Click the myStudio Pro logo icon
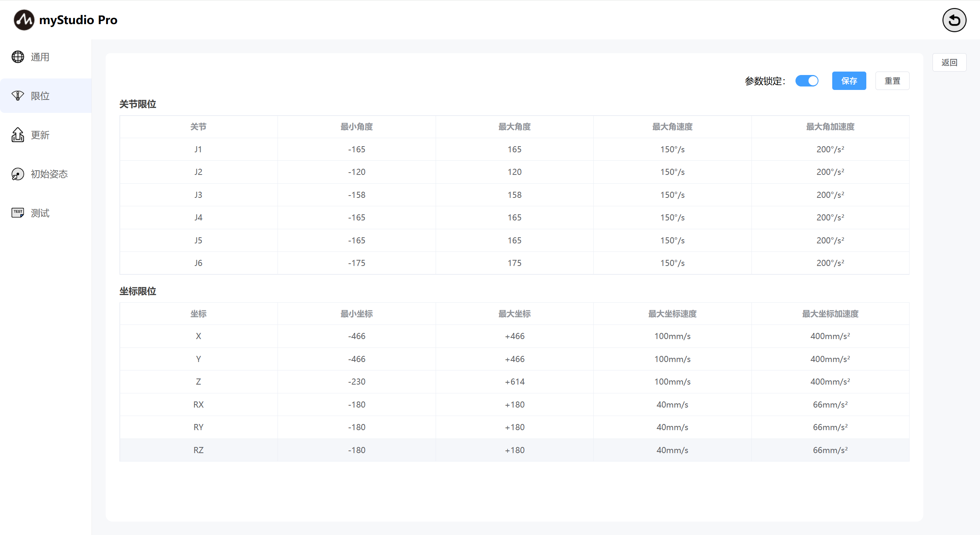The width and height of the screenshot is (980, 535). [x=24, y=20]
